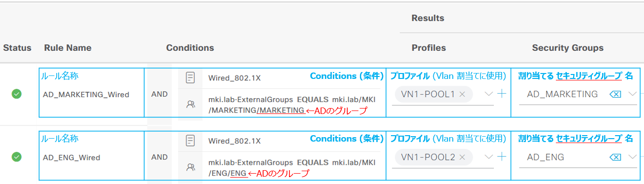Click user group icon in ENG condition
Viewport: 644px width, 184px height.
191,167
